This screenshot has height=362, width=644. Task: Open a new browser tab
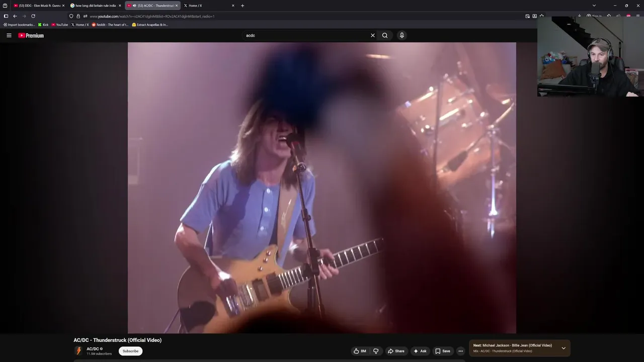pyautogui.click(x=243, y=6)
